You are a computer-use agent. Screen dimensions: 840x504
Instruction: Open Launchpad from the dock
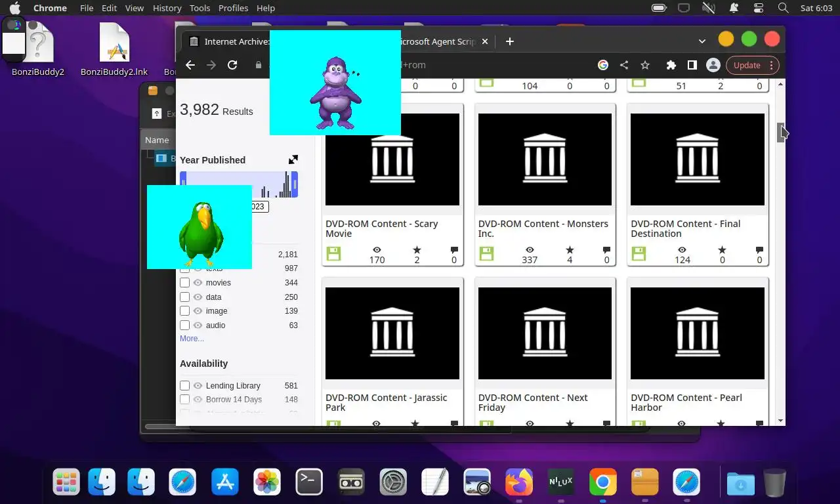point(66,482)
